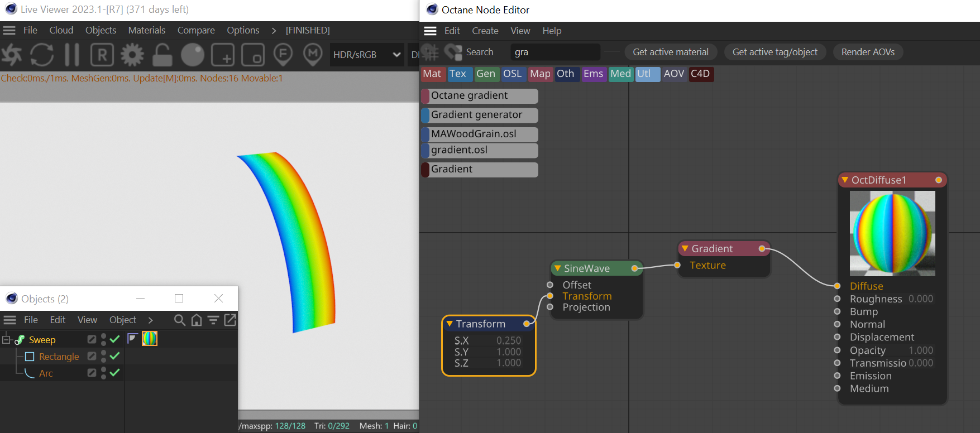Collapse the Transform node triangle
Image resolution: width=980 pixels, height=433 pixels.
point(449,324)
